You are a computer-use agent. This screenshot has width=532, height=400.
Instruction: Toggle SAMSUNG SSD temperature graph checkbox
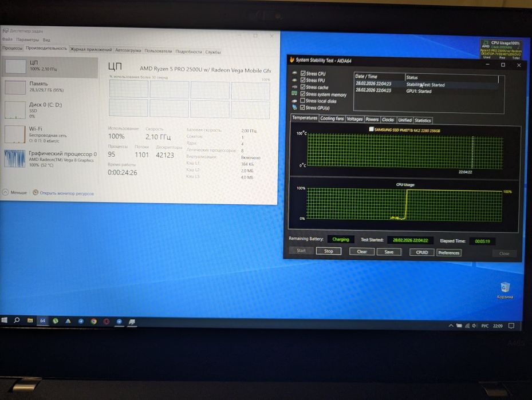(371, 129)
